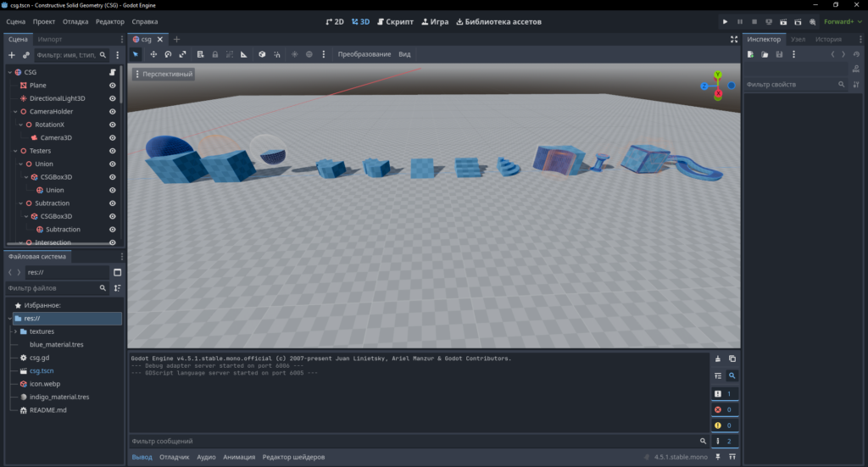Toggle distraction-free mode expand icon
Image resolution: width=868 pixels, height=467 pixels.
coord(734,39)
